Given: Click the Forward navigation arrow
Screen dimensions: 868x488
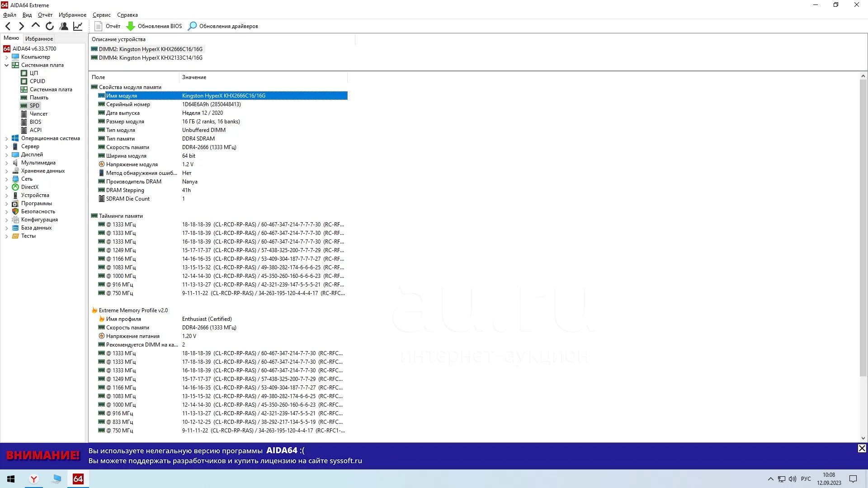Looking at the screenshot, I should [21, 26].
